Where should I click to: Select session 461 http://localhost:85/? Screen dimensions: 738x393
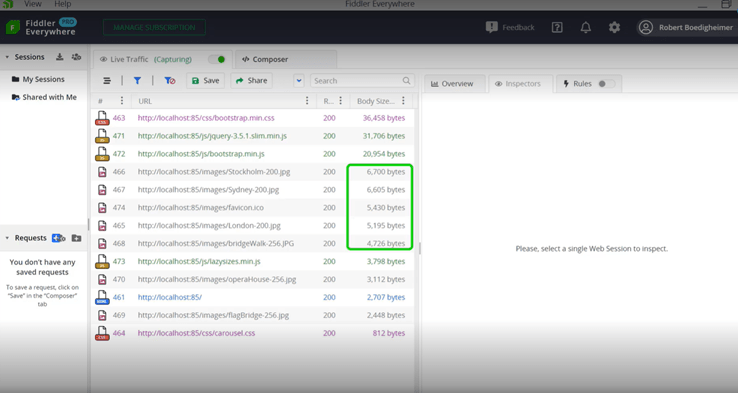tap(252, 297)
